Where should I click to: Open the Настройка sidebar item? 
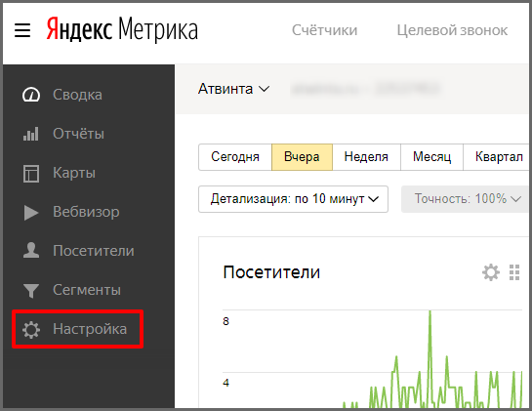coord(78,329)
